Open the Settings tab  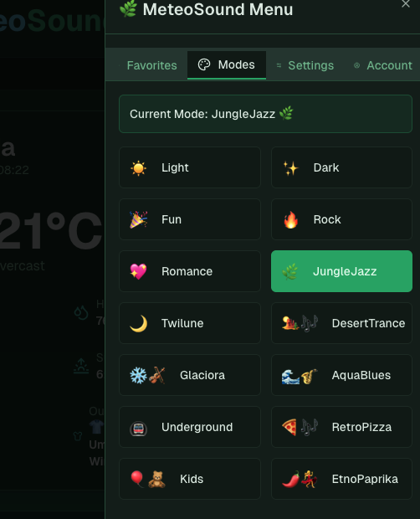click(305, 65)
